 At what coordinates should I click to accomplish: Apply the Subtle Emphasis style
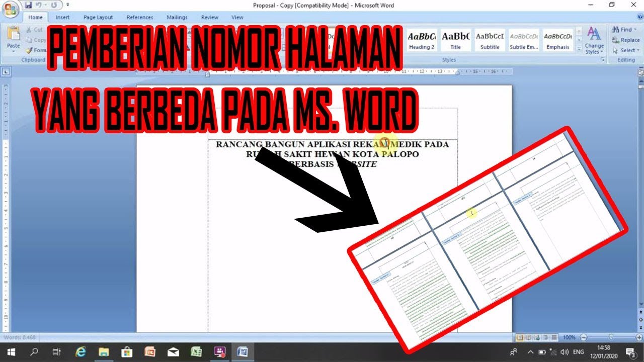tap(524, 40)
